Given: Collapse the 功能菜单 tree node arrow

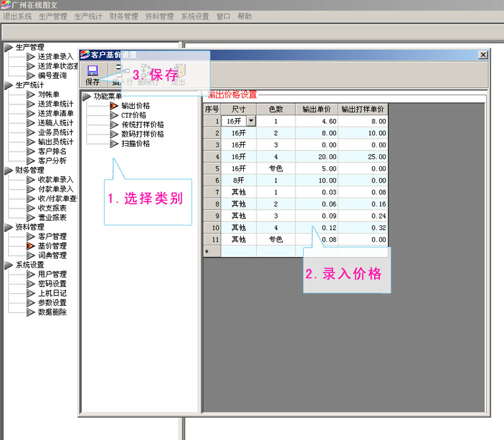Looking at the screenshot, I should tap(86, 96).
